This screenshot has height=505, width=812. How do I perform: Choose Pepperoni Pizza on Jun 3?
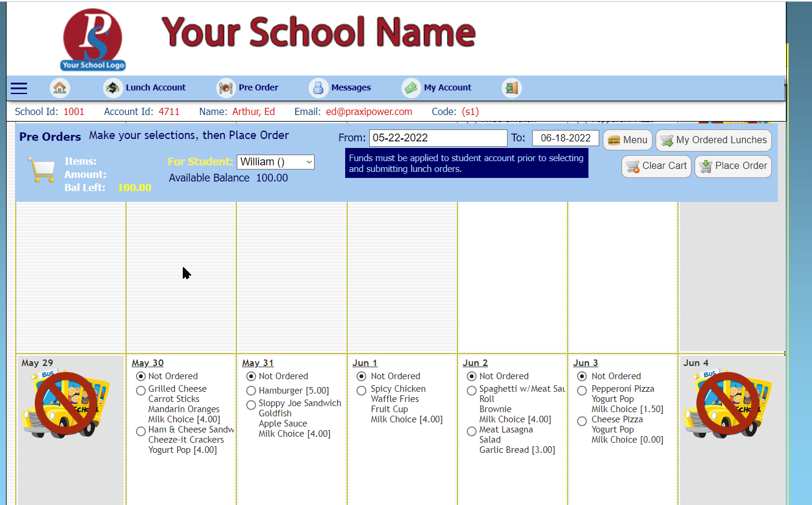[582, 391]
